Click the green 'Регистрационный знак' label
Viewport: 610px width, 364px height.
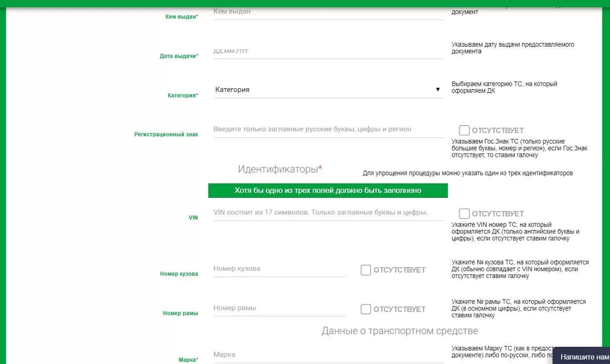click(x=166, y=134)
